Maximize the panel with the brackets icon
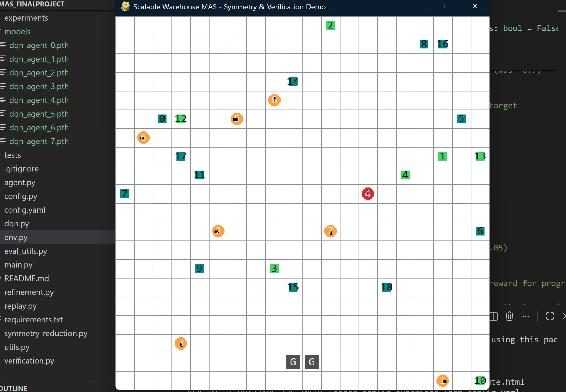Image resolution: width=566 pixels, height=392 pixels. coord(549,316)
